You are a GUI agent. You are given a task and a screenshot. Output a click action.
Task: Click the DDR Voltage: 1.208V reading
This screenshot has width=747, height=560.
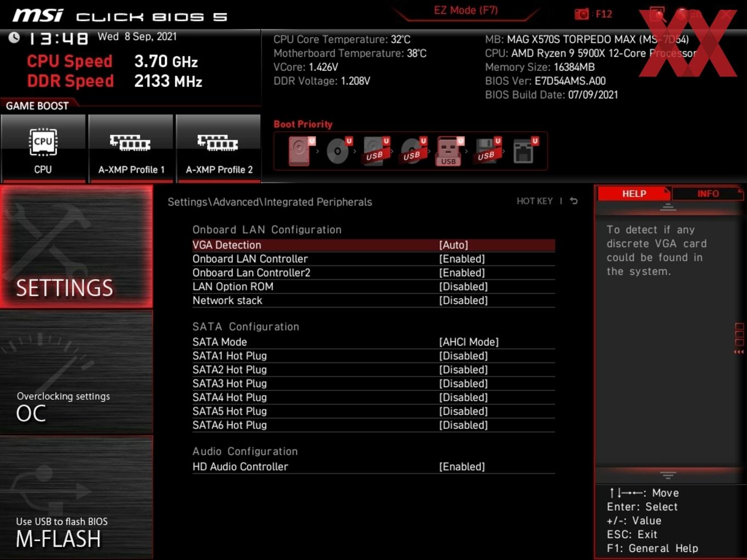322,81
